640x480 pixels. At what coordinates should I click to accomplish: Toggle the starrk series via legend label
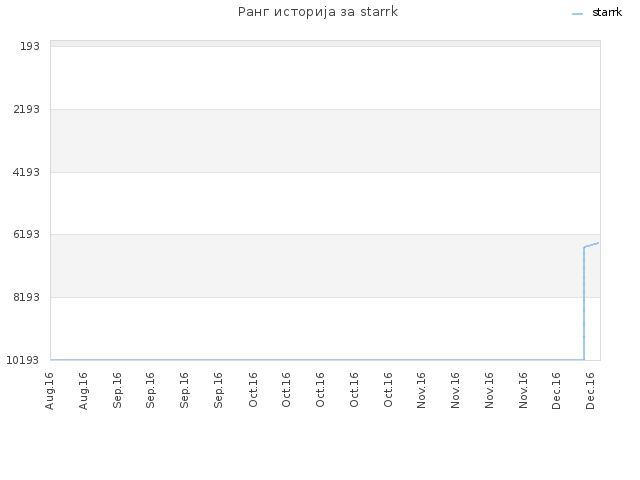pyautogui.click(x=607, y=13)
